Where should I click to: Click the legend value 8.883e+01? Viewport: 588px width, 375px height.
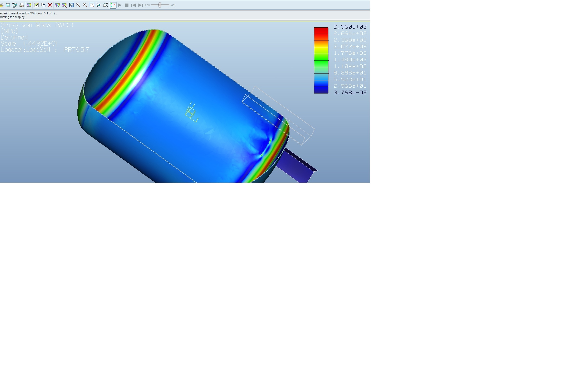350,73
